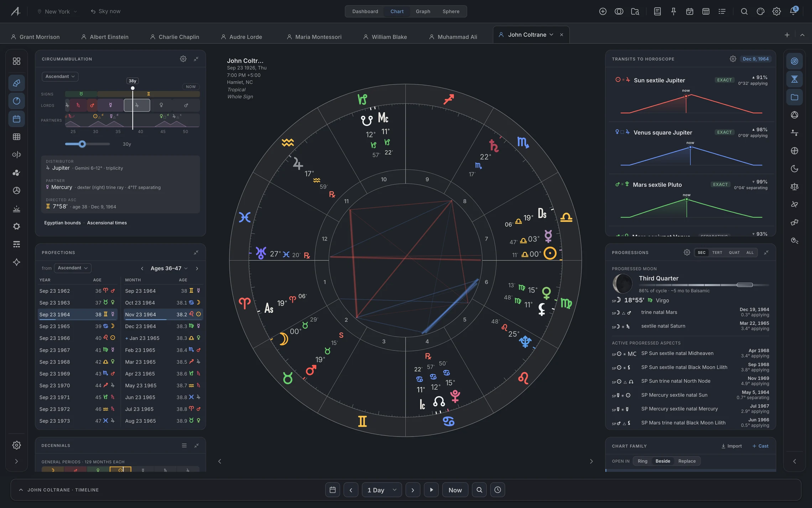Switch progressions to TERT

click(x=717, y=252)
